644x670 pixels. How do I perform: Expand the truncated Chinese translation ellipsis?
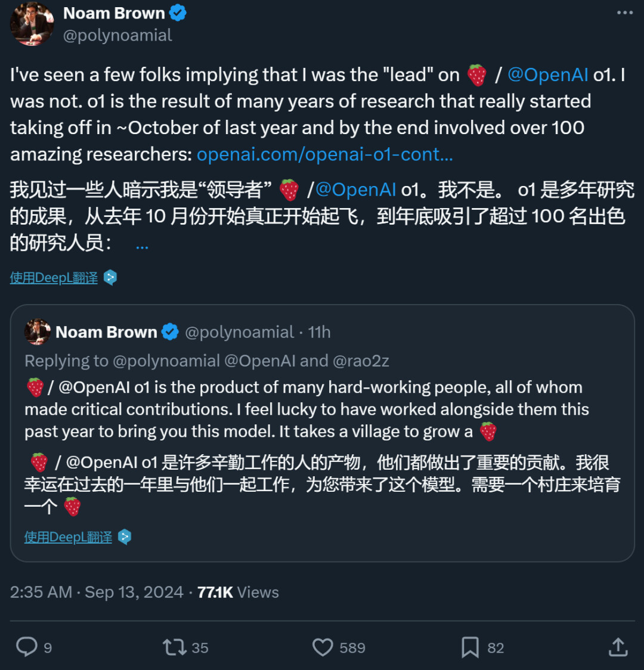coord(142,244)
